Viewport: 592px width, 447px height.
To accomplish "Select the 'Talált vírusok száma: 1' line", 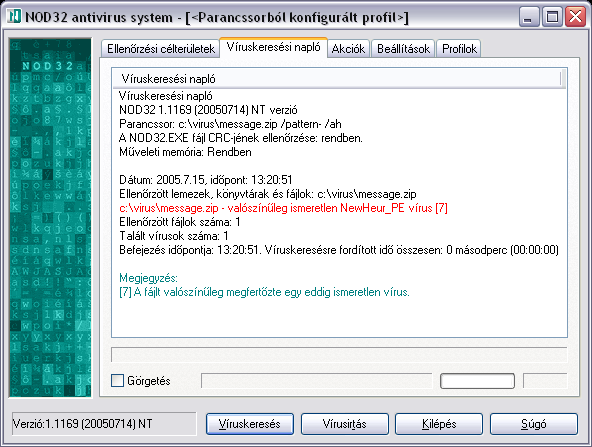I will pos(174,236).
